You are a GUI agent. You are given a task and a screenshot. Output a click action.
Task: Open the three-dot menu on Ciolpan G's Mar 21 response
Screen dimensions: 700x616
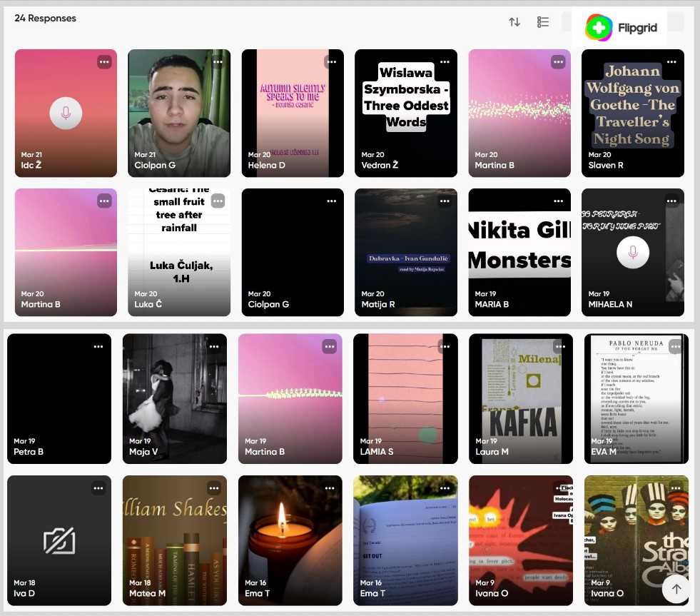point(218,61)
